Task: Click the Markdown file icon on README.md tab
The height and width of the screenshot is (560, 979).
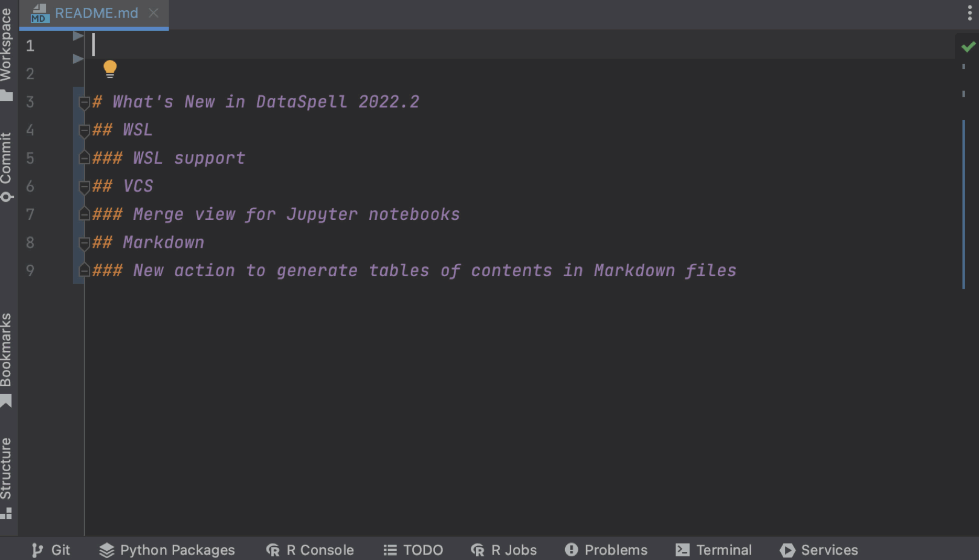Action: click(40, 13)
